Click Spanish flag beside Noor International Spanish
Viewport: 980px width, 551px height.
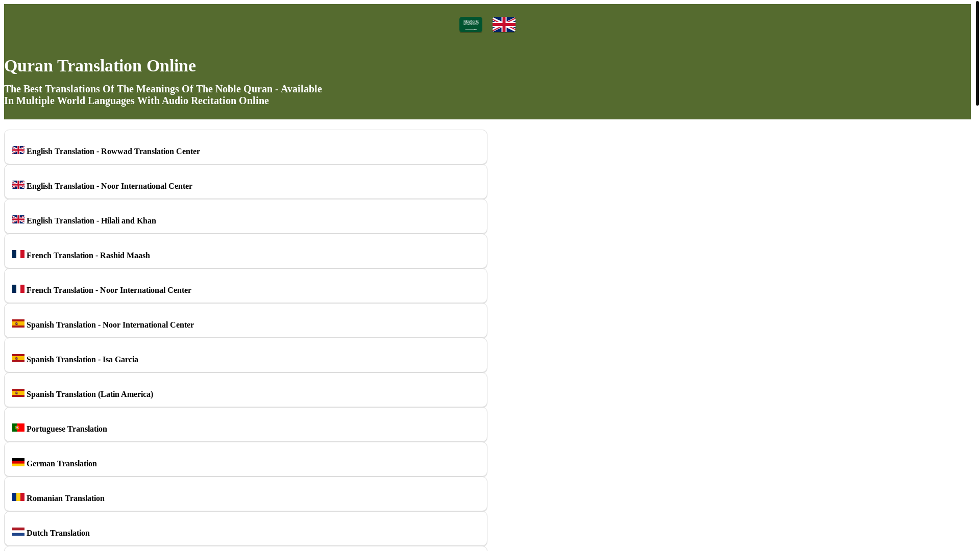click(x=18, y=323)
